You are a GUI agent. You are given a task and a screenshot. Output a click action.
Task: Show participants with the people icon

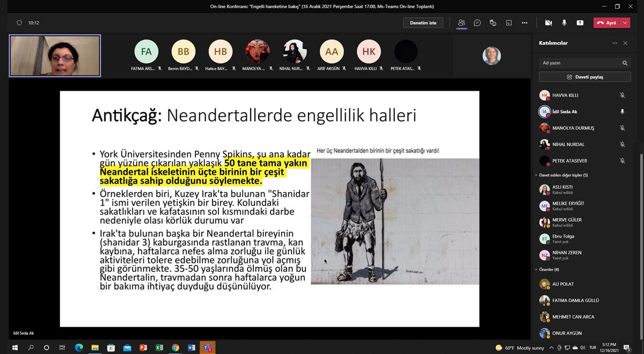(x=461, y=23)
